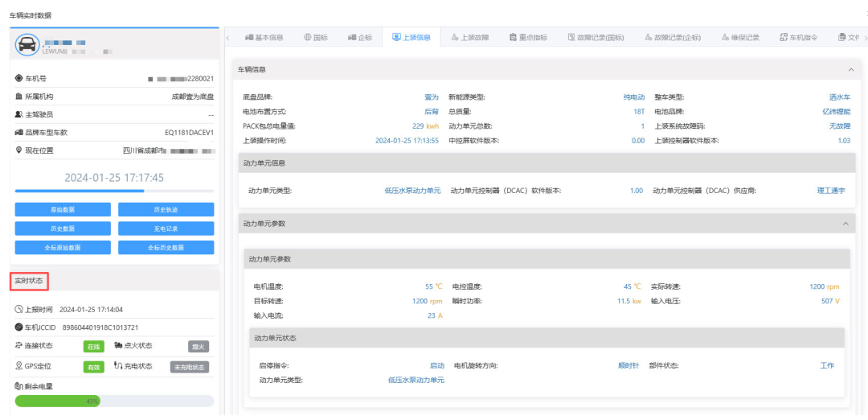Click the icon on 车机指令 tab
Screen dimensions: 868x420
coord(783,37)
